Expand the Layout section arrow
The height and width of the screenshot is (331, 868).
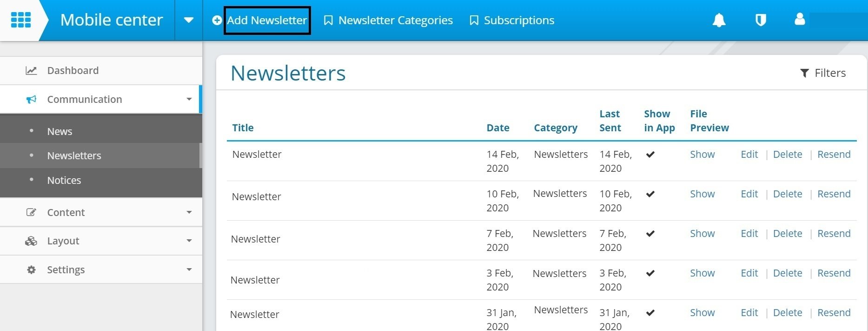(x=189, y=241)
